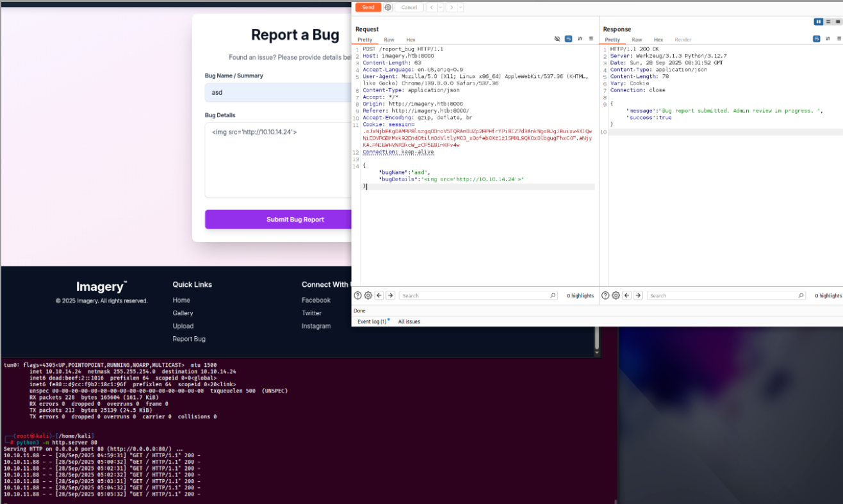Switch to combined tabbed layout view

(837, 22)
